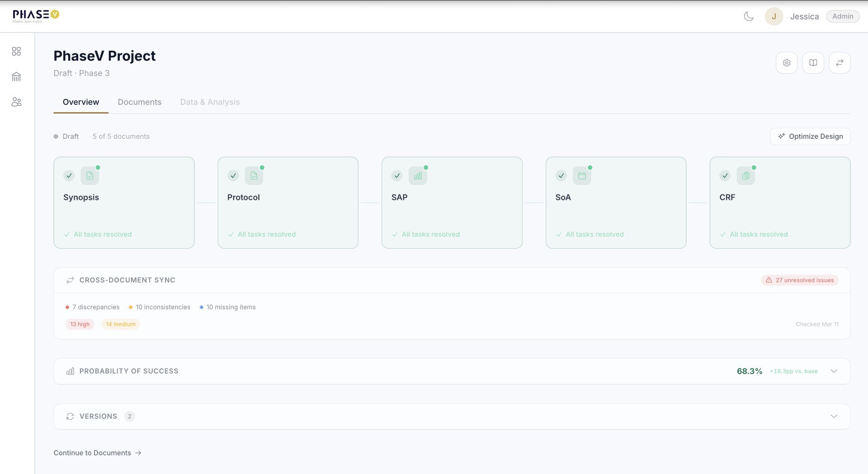Open the users icon in sidebar
The width and height of the screenshot is (868, 474).
pos(16,102)
